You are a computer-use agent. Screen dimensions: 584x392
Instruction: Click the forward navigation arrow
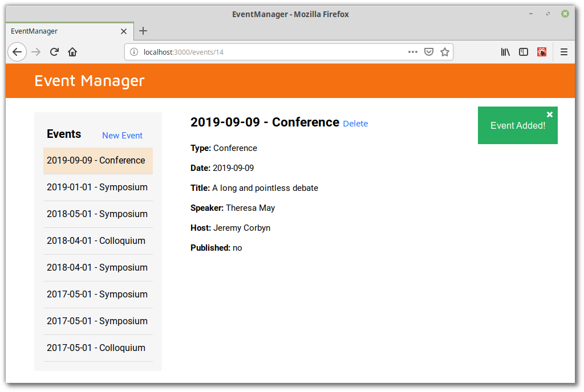(x=36, y=52)
